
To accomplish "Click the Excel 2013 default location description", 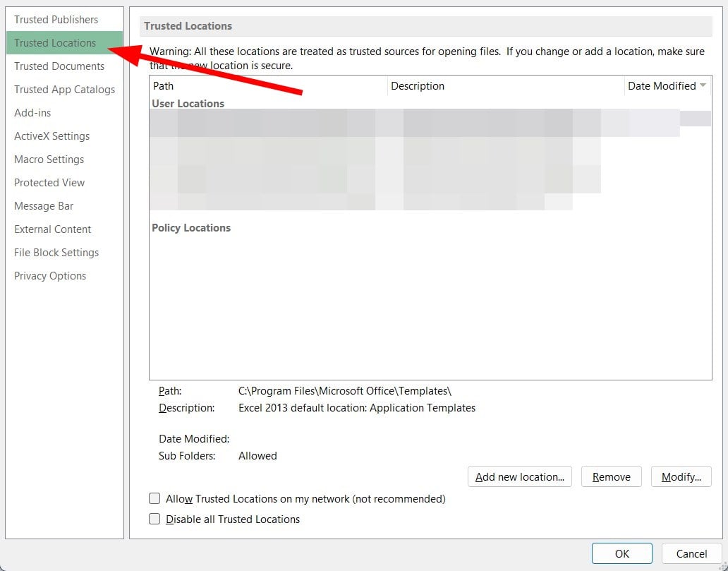I will pyautogui.click(x=356, y=408).
